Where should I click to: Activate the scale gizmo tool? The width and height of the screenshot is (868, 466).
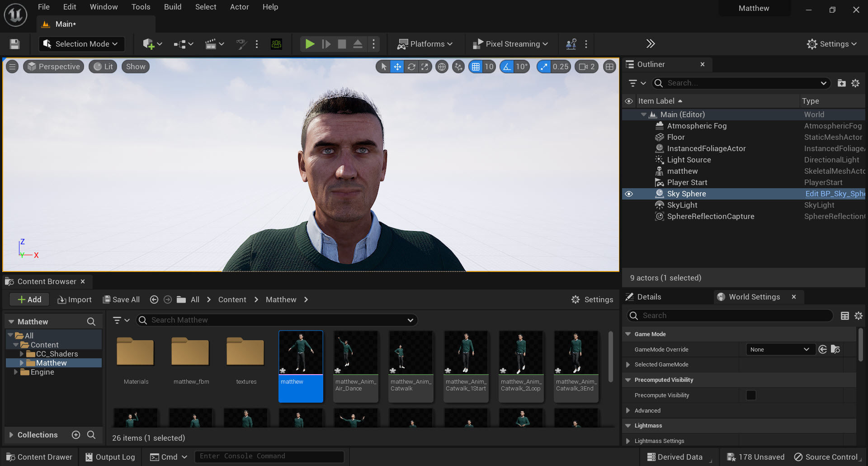tap(425, 67)
